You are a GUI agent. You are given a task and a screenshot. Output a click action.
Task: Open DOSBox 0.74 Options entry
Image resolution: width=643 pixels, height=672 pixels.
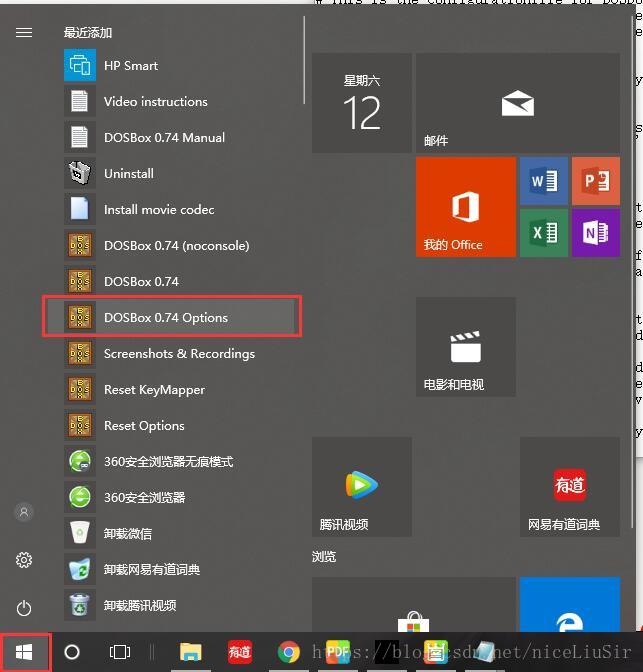pyautogui.click(x=172, y=317)
